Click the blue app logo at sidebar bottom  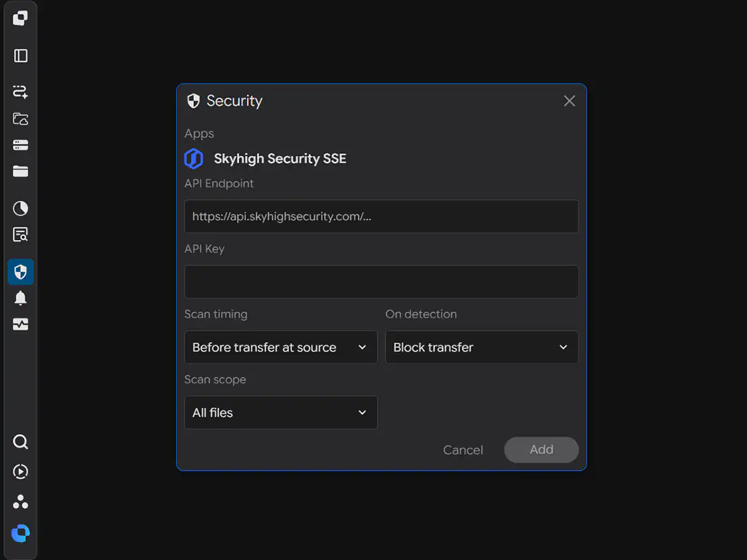click(x=21, y=533)
